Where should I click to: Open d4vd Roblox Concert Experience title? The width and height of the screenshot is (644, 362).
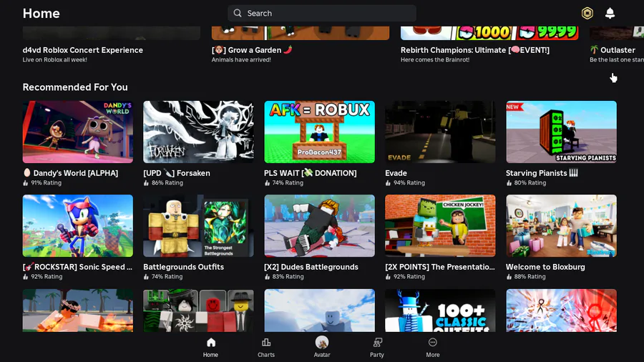(x=83, y=50)
